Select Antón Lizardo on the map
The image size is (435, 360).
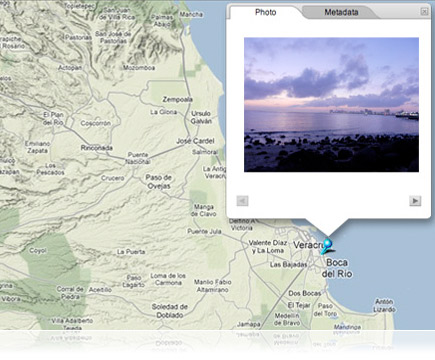tap(384, 305)
